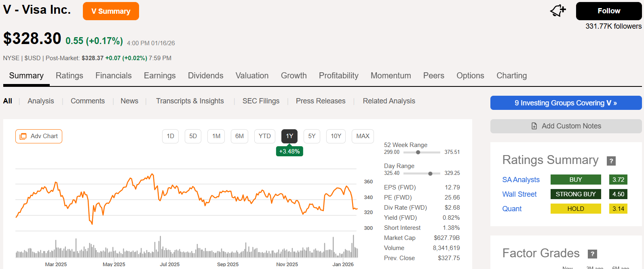Switch to the Ratings tab

click(x=70, y=76)
